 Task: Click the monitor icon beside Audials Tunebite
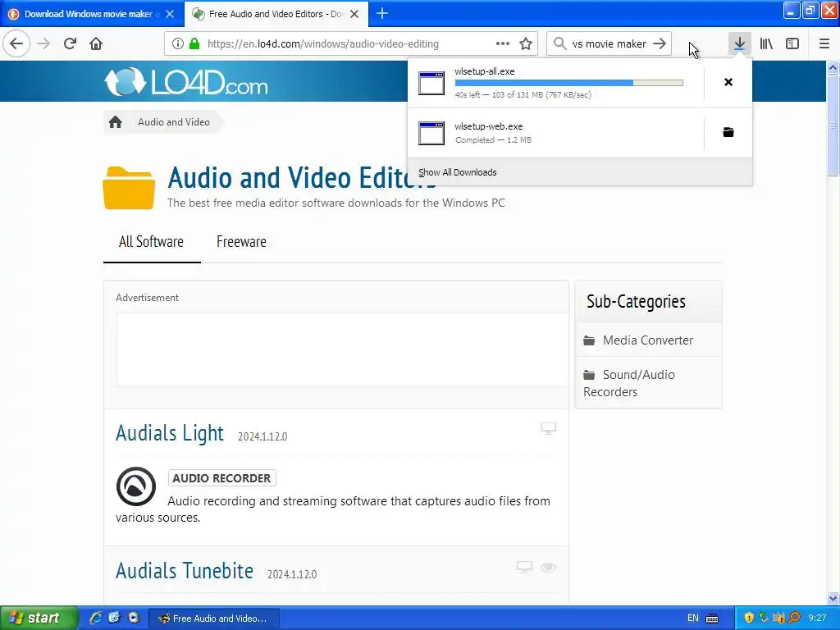(524, 567)
